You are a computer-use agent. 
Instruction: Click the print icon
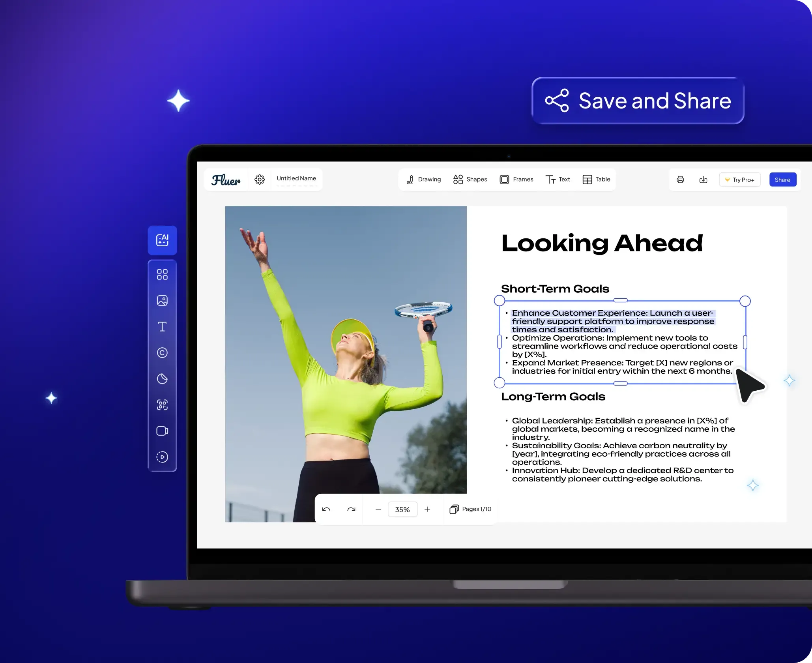(x=680, y=180)
